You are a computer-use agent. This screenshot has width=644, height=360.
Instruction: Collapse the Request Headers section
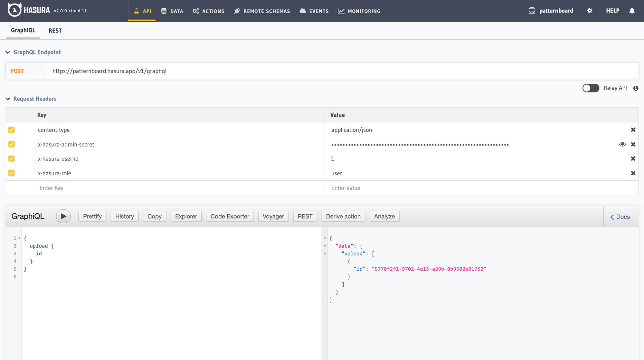coord(8,99)
